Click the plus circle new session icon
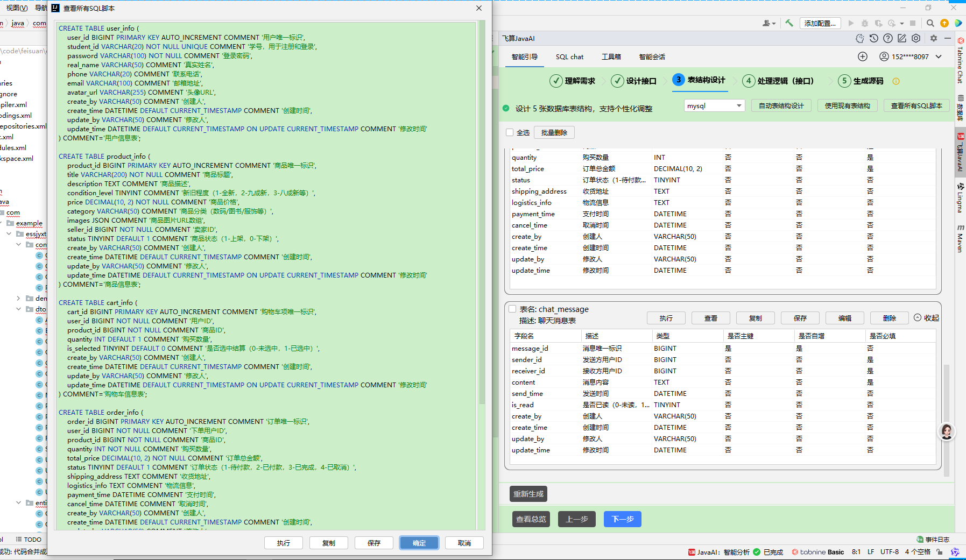966x560 pixels. tap(863, 56)
